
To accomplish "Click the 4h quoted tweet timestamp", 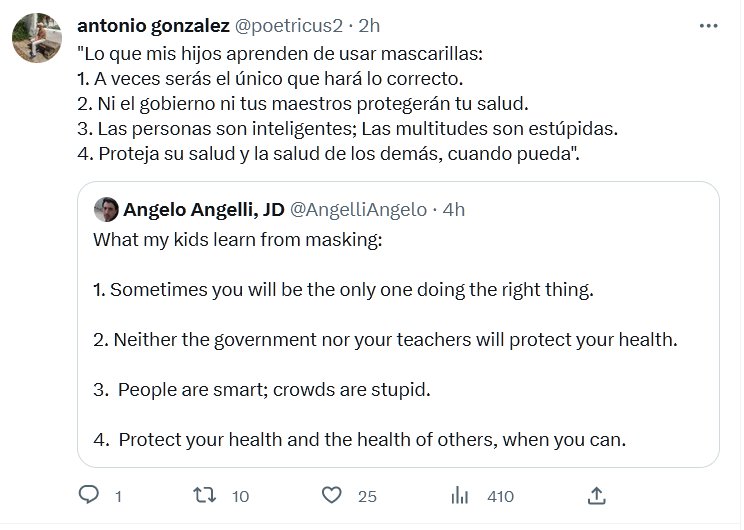I will pyautogui.click(x=453, y=209).
